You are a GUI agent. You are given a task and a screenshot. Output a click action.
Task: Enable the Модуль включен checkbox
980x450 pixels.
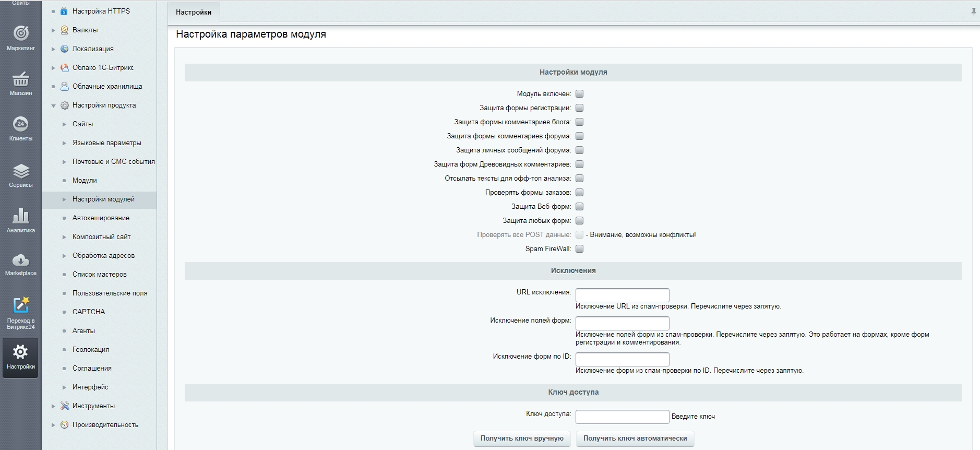[x=579, y=94]
